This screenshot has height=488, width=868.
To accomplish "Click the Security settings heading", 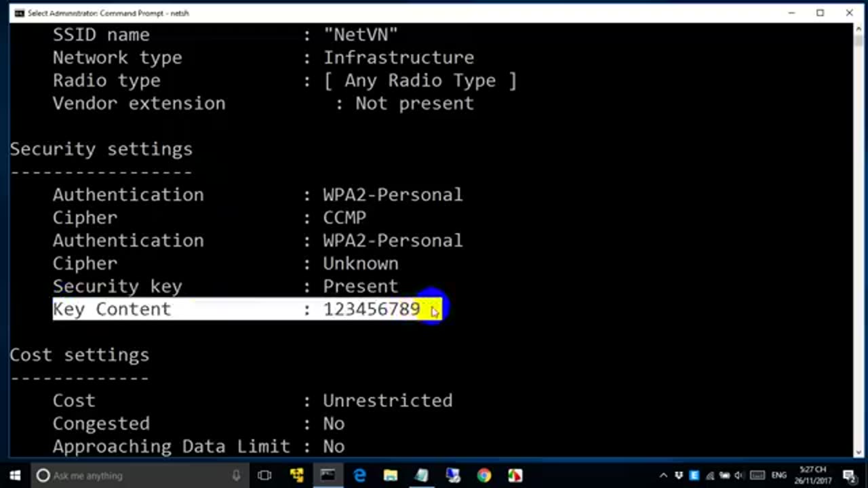I will (x=101, y=149).
